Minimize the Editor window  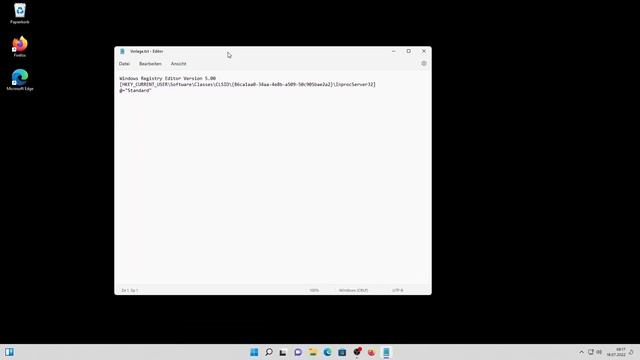[393, 51]
